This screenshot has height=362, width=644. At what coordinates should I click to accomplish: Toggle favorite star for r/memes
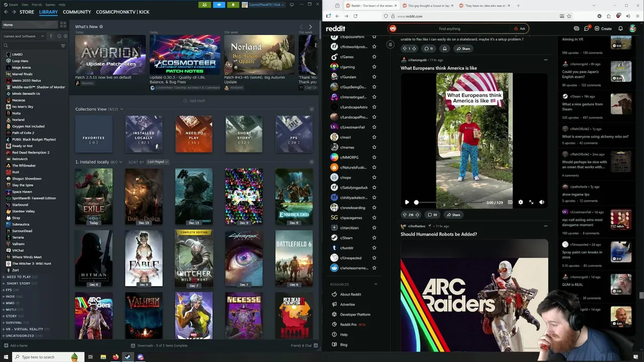374,147
